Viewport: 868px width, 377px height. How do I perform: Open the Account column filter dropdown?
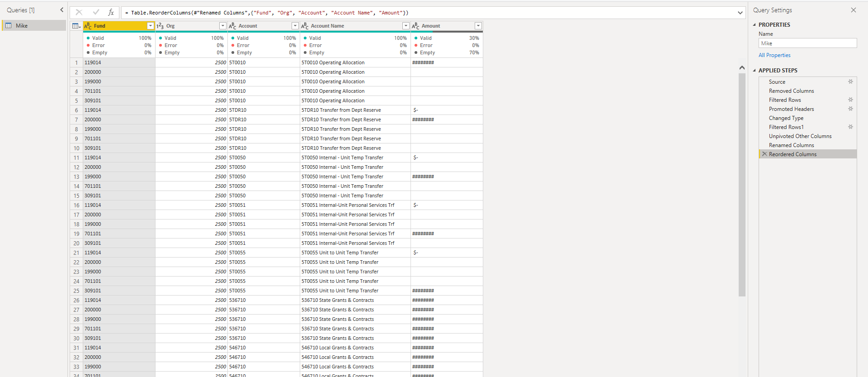pos(295,26)
